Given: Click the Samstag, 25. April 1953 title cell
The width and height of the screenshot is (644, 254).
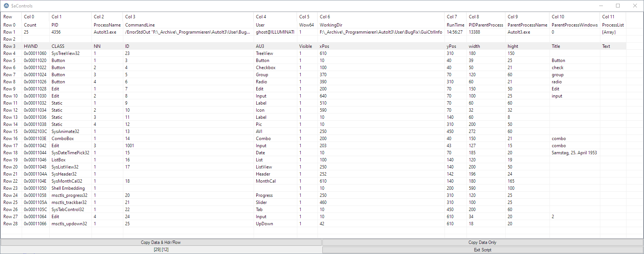Looking at the screenshot, I should point(574,153).
